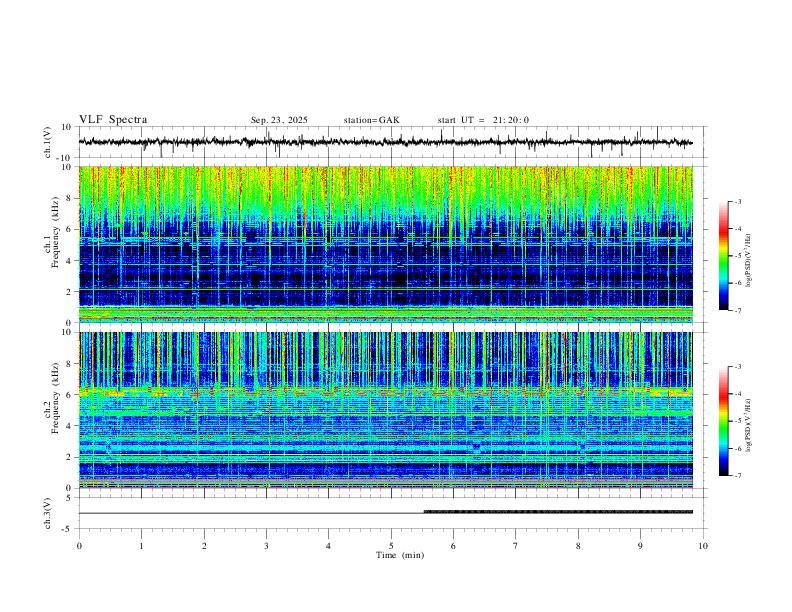Click the ch.1(V) waveform axis label

pyautogui.click(x=48, y=142)
